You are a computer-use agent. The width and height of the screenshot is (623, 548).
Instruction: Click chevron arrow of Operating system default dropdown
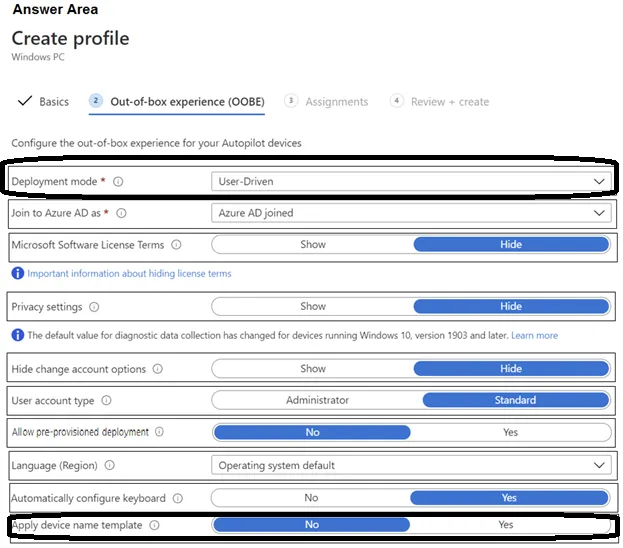tap(599, 465)
